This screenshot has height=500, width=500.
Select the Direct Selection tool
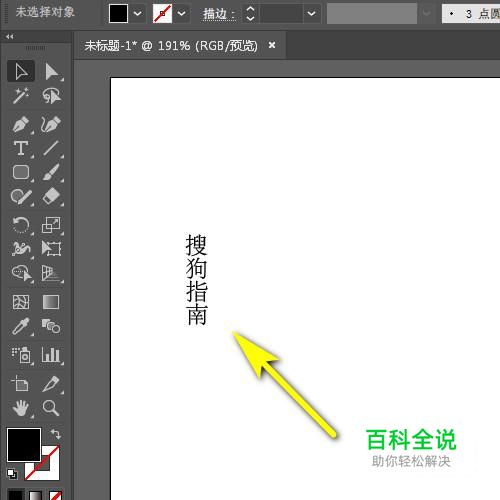click(x=51, y=71)
